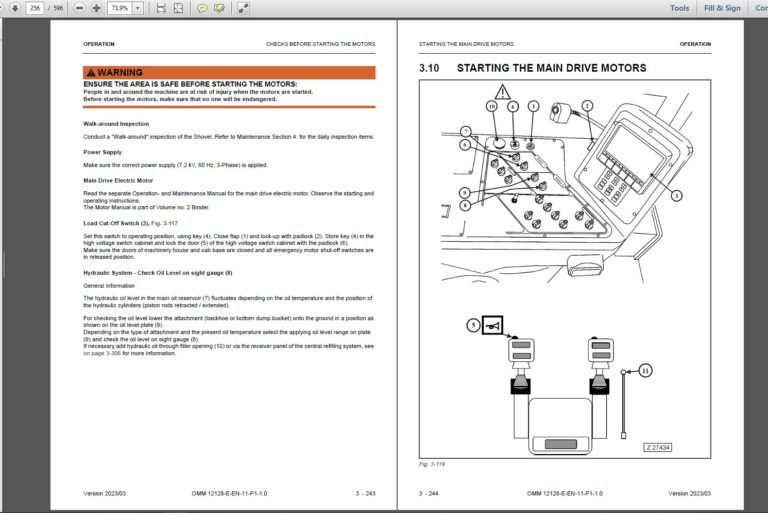768x513 pixels.
Task: Click the zoom percentage field showing 73.9%
Action: pos(120,8)
